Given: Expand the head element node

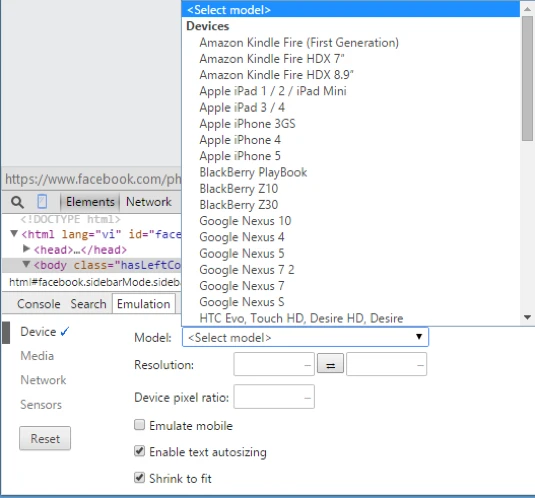Looking at the screenshot, I should pos(26,249).
